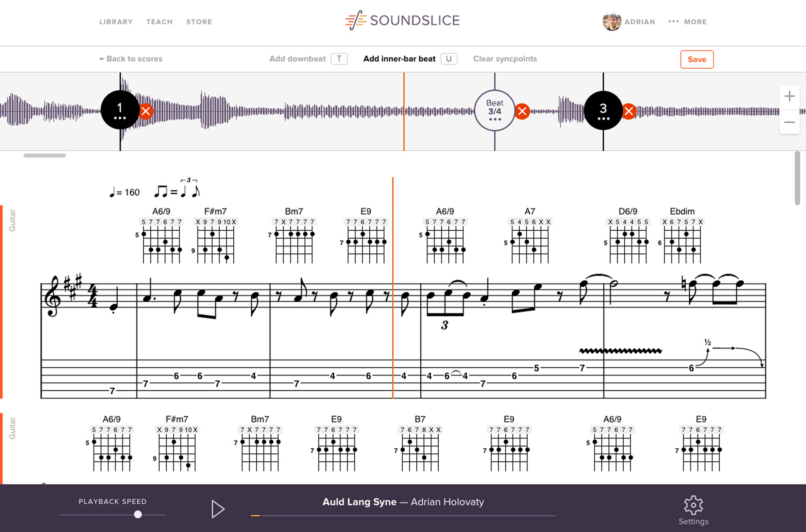Click the vibrato wavy line

click(620, 351)
